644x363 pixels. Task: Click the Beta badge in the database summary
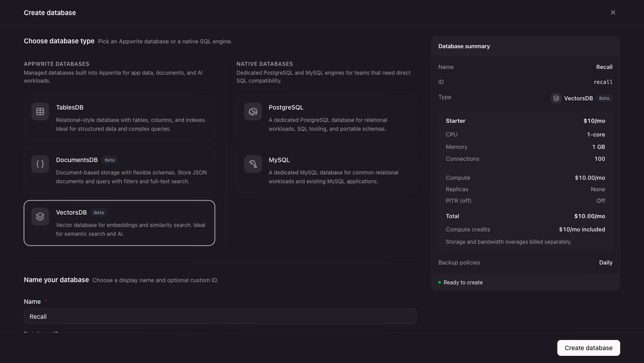click(604, 98)
